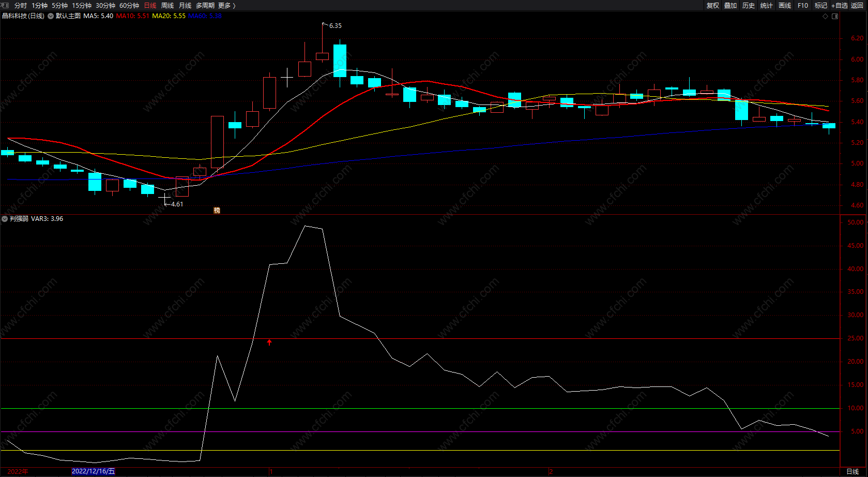Click the 标记 mark button

(821, 6)
